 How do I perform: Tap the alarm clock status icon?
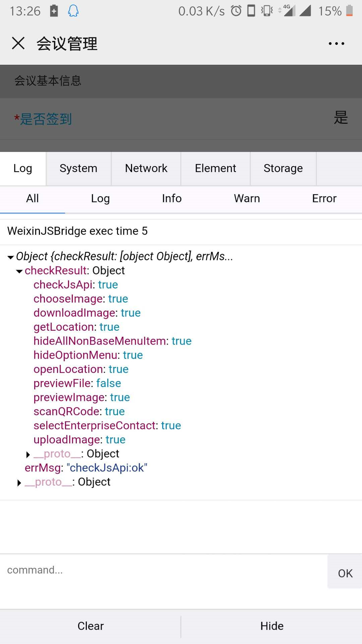click(x=236, y=11)
